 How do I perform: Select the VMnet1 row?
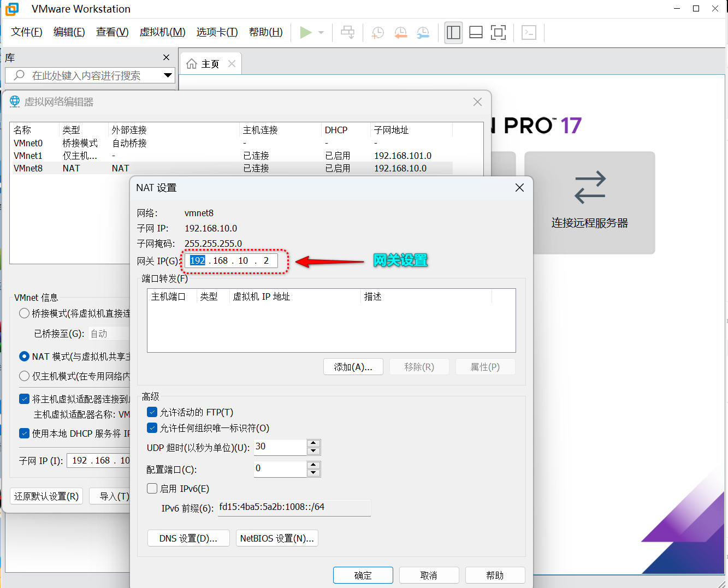click(233, 156)
